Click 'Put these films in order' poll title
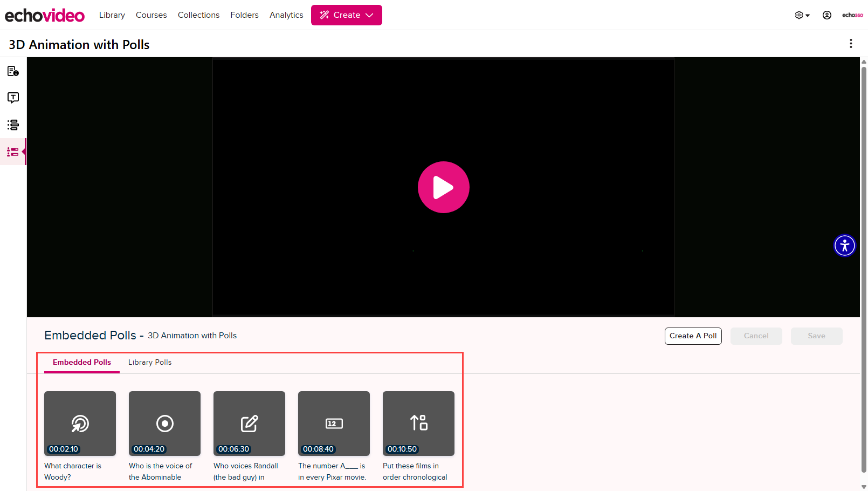Image resolution: width=868 pixels, height=491 pixels. coord(415,472)
